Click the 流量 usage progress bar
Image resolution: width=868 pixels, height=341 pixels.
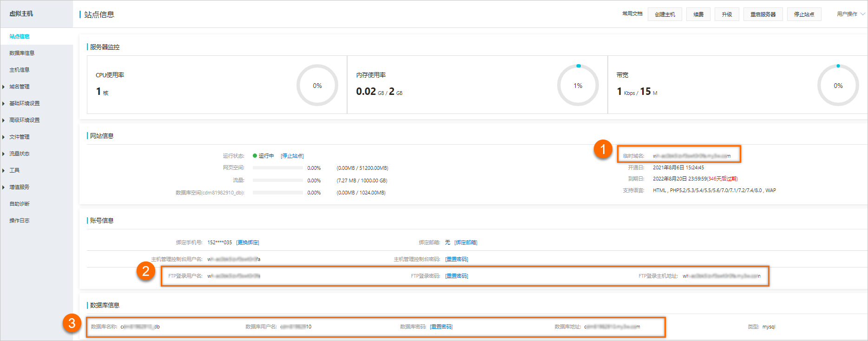pos(278,181)
